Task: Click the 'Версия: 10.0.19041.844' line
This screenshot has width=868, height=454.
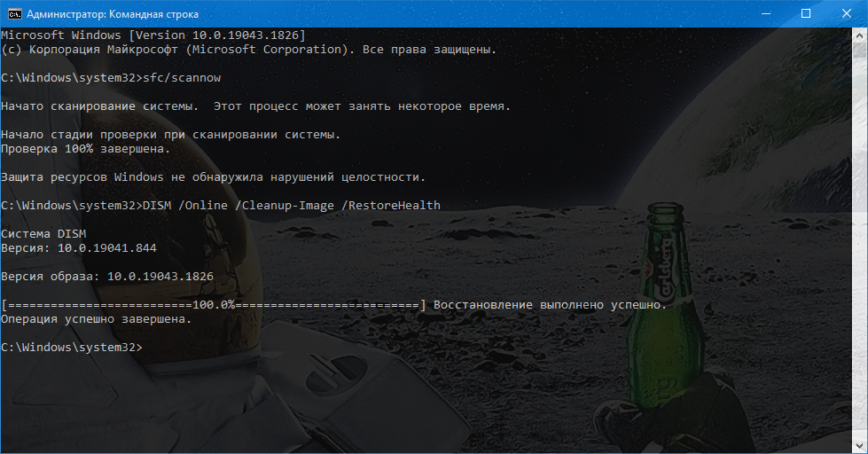Action: (79, 248)
